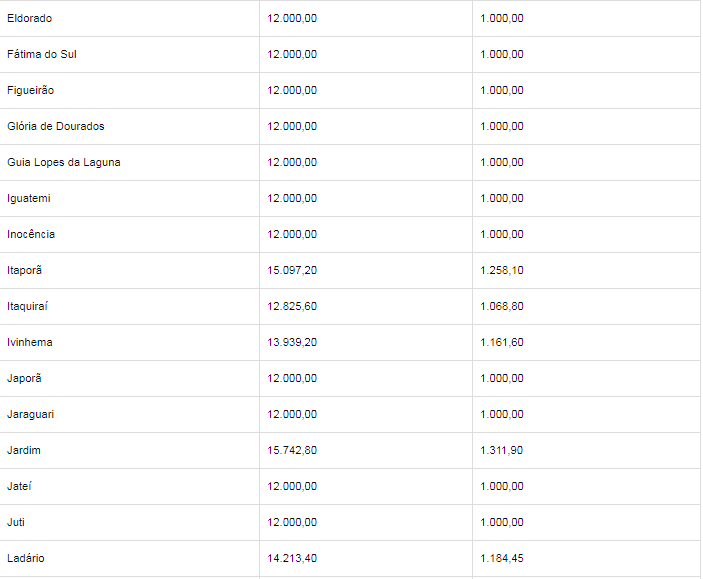Click Itaporã monthly value 1.258,10
Screen dimensions: 703x579
click(501, 270)
